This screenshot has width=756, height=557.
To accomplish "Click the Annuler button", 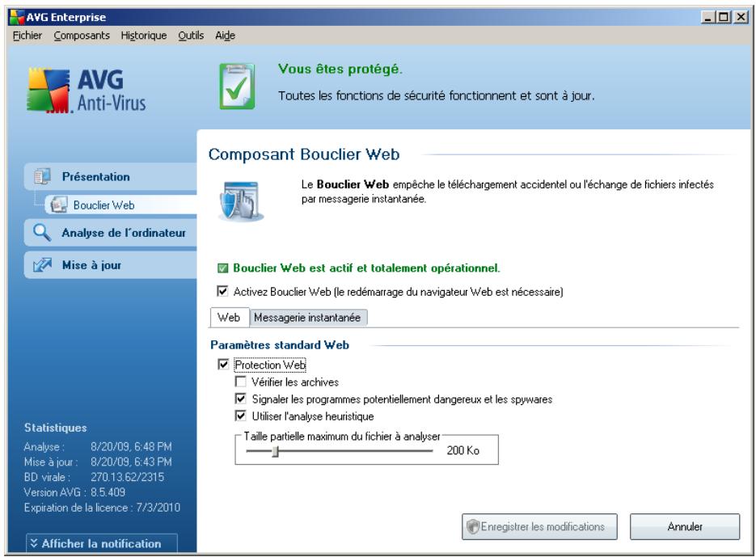I will click(x=685, y=526).
